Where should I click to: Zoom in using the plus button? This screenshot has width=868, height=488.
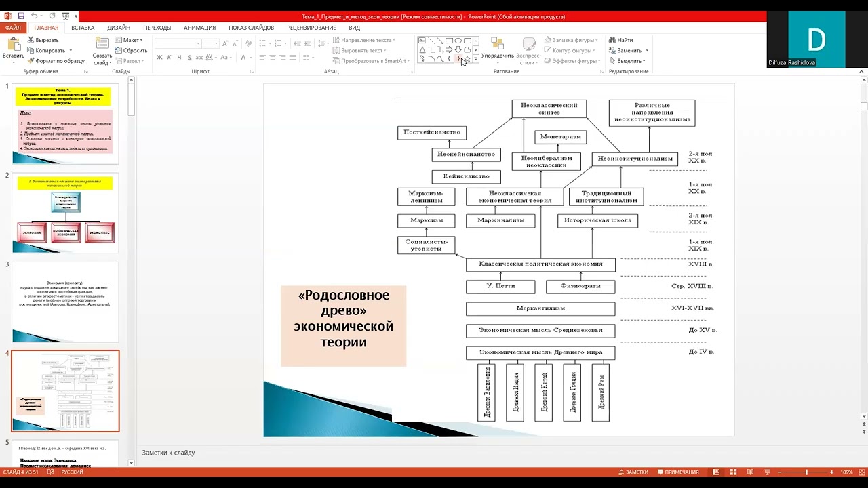(833, 472)
